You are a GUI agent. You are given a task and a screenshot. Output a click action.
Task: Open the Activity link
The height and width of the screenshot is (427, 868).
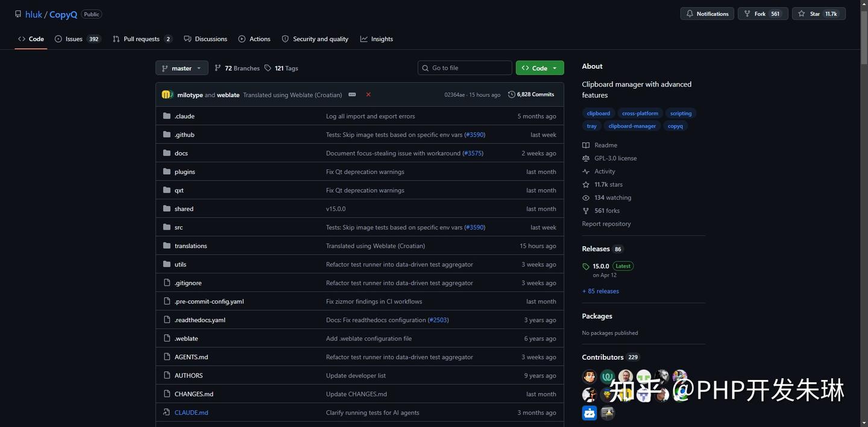599,172
